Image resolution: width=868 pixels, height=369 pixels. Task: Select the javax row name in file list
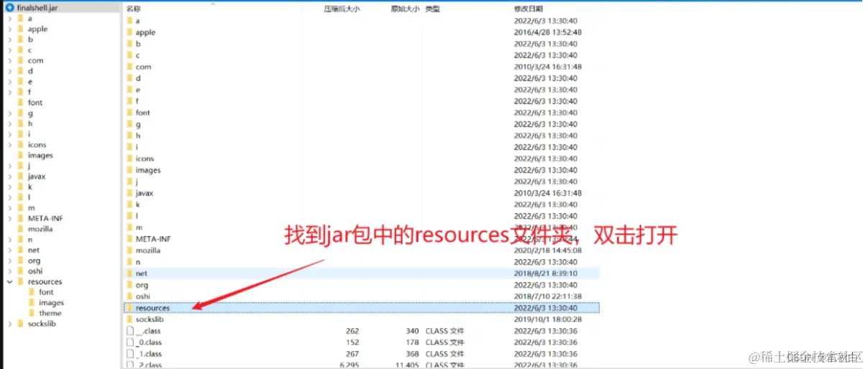pyautogui.click(x=145, y=193)
